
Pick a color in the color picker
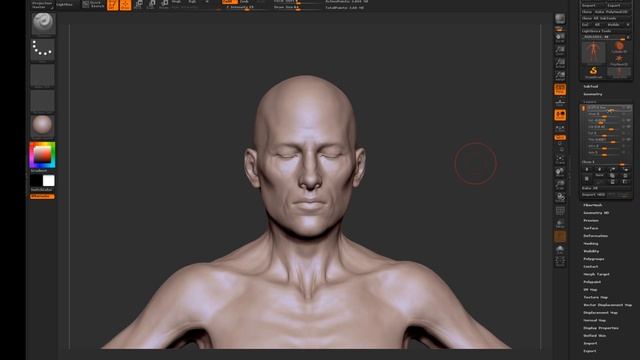coord(42,155)
